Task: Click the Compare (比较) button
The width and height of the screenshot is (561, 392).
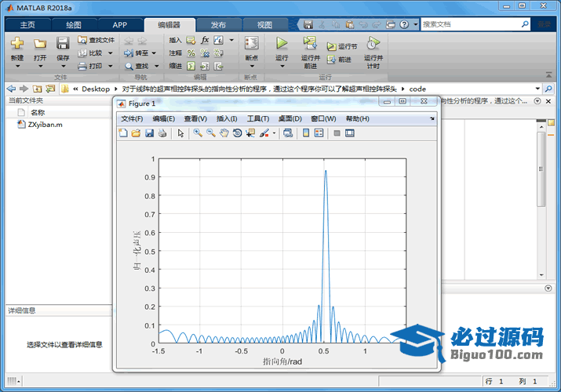Action: pos(90,53)
